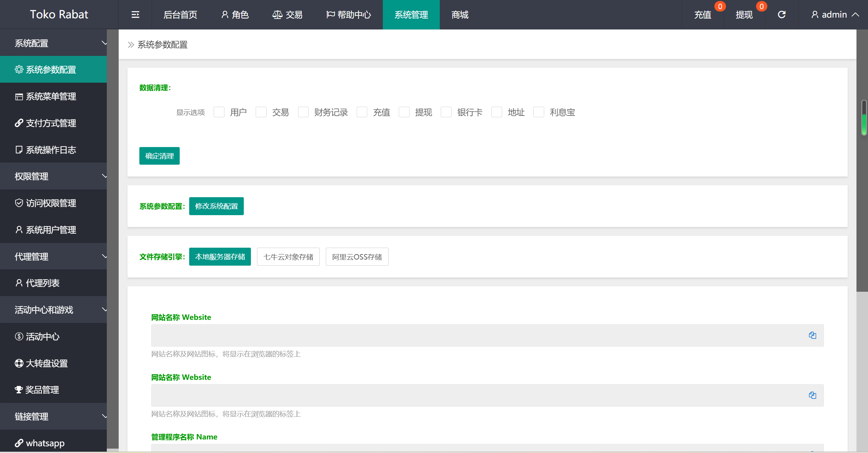Click the 确定清理 button

[x=159, y=156]
